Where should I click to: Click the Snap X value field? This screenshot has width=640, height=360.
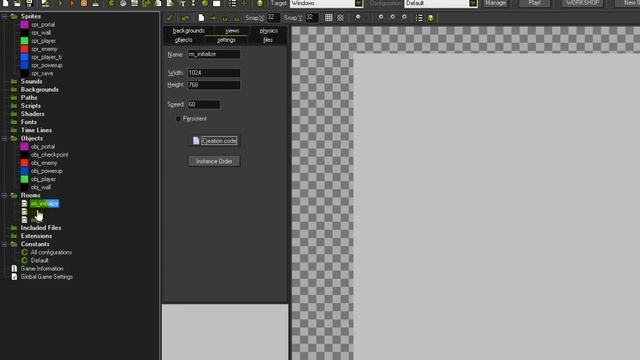(273, 18)
